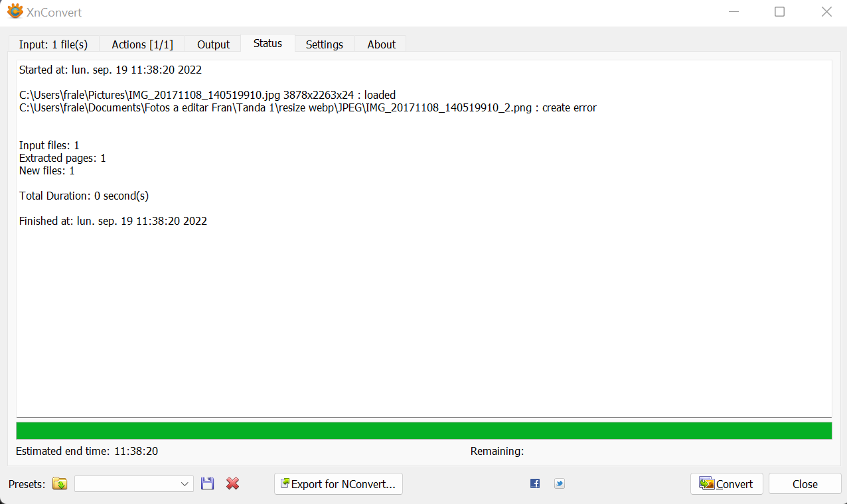Click the log line ending in 'create error'
847x504 pixels.
(308, 107)
